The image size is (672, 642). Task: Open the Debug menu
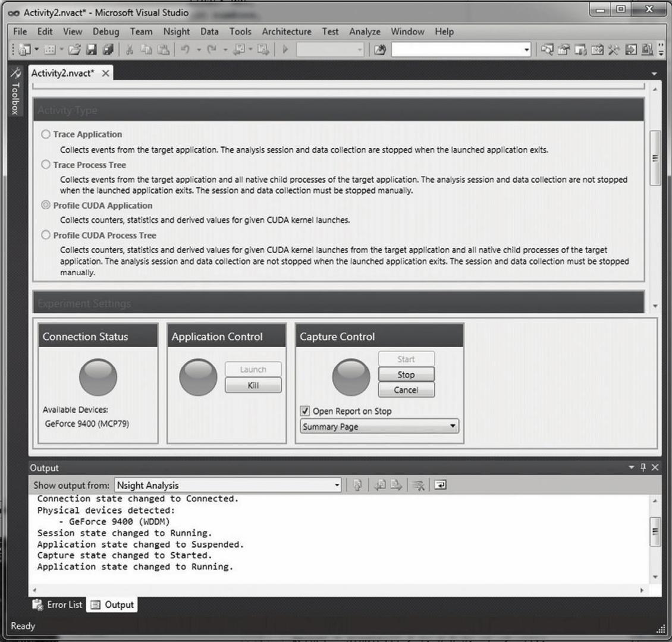click(106, 32)
